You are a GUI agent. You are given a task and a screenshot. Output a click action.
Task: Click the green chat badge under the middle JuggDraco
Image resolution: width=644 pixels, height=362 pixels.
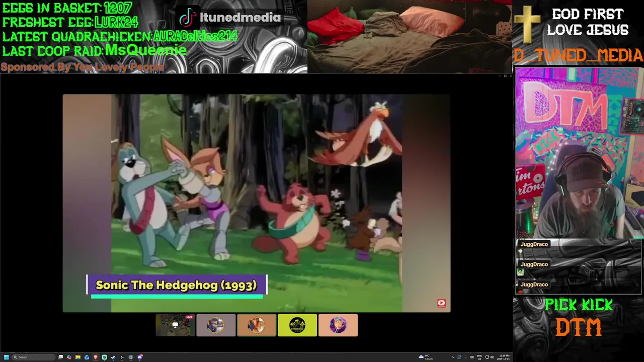pyautogui.click(x=520, y=272)
